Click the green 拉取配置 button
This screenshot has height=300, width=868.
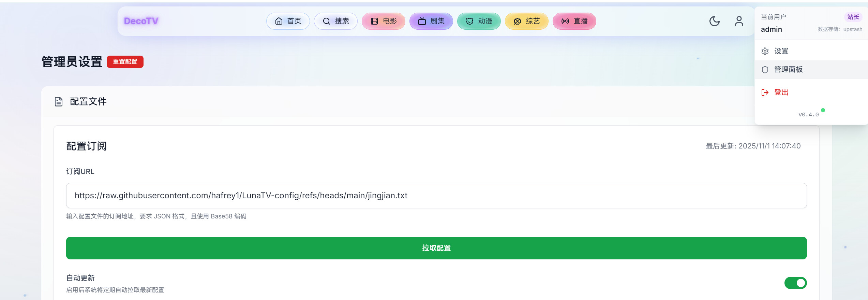[436, 248]
